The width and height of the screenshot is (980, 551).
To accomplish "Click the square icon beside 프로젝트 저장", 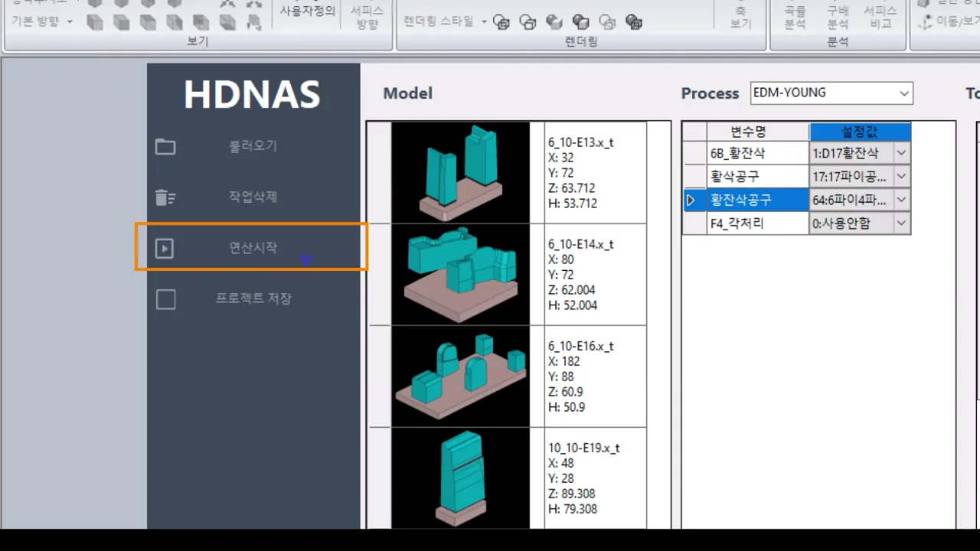I will pyautogui.click(x=165, y=299).
